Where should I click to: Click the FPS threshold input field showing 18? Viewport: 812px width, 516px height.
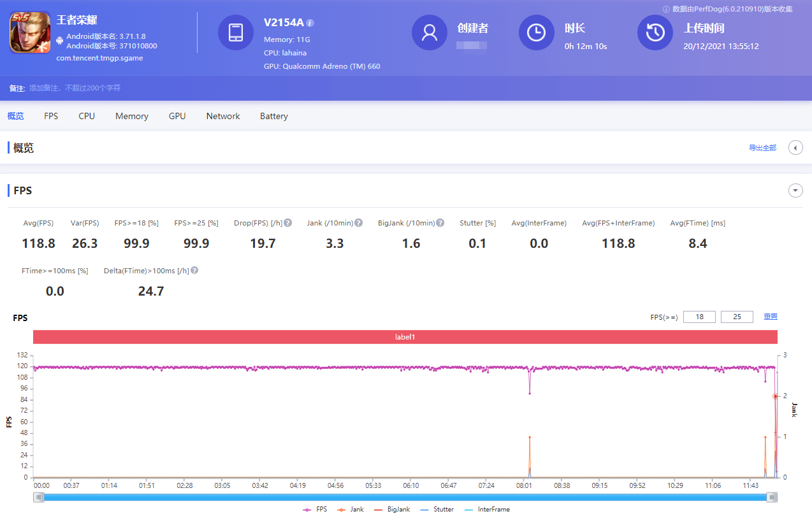coord(699,317)
